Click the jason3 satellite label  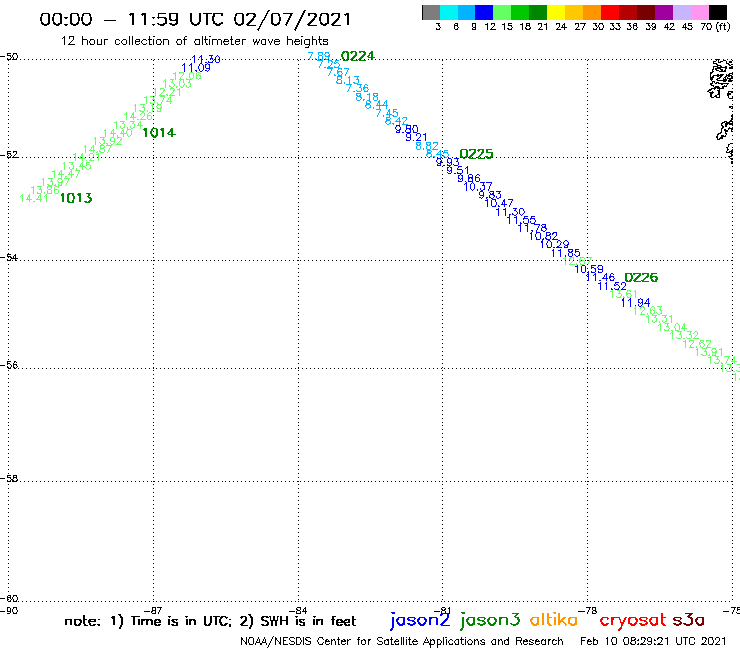coord(490,621)
